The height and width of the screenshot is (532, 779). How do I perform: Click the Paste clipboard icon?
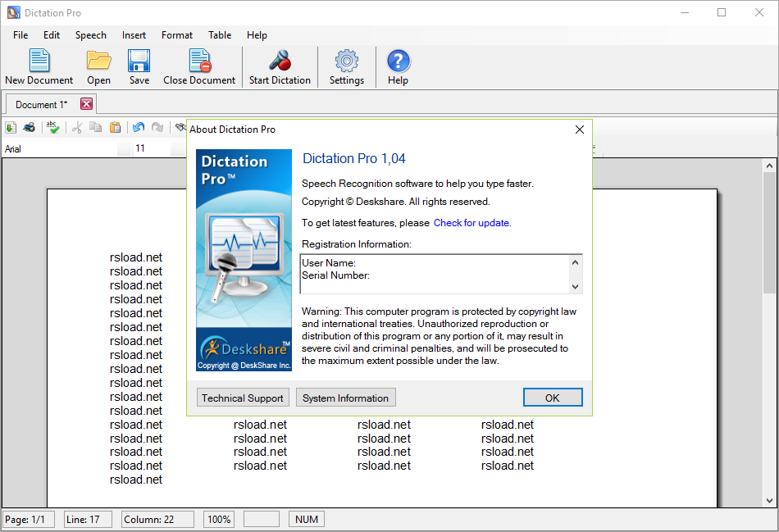point(116,127)
